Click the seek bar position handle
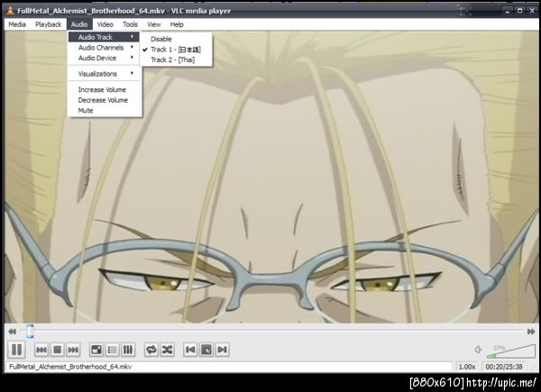The width and height of the screenshot is (541, 392). [30, 332]
